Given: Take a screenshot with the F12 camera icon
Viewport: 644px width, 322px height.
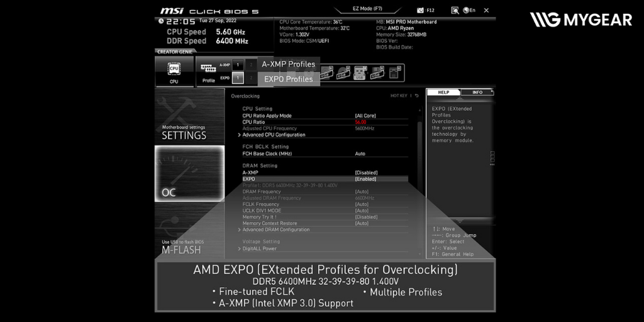Looking at the screenshot, I should tap(420, 10).
